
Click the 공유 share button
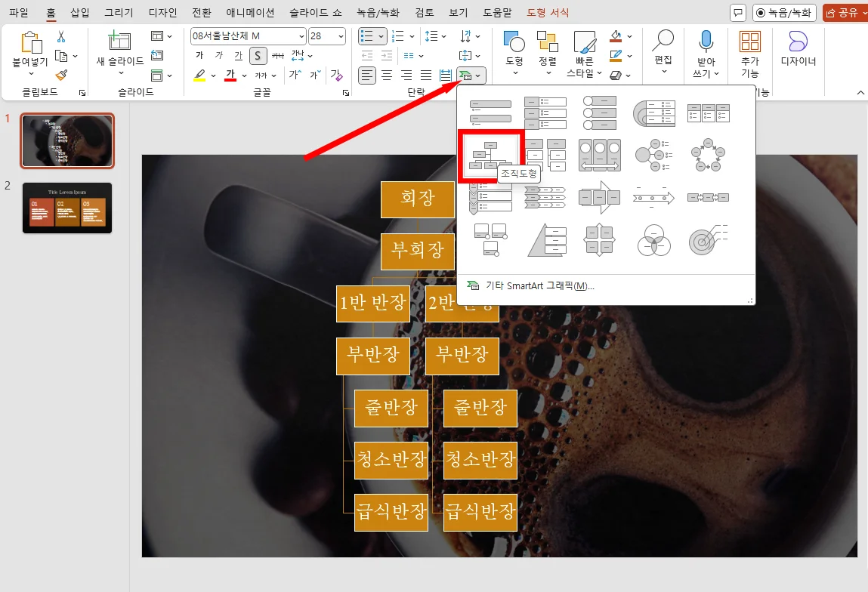845,13
